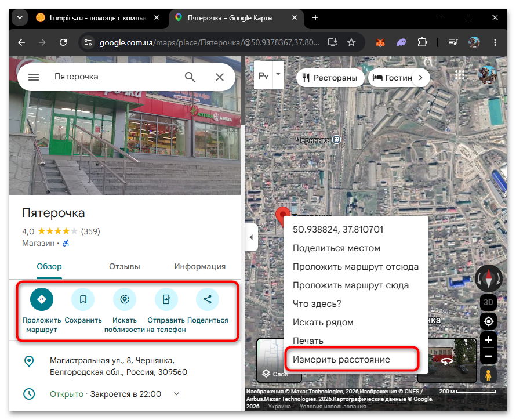
Task: Click the (359) reviews count
Action: point(90,231)
